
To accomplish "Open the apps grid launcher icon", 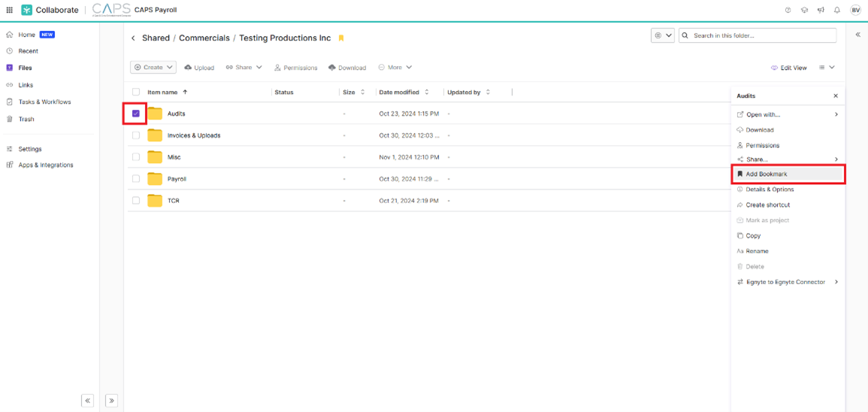I will (x=10, y=10).
